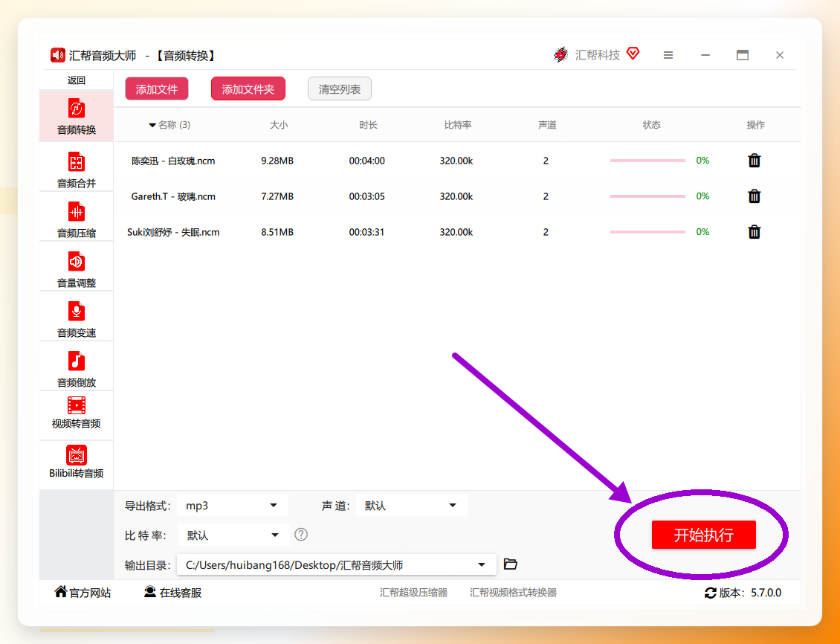Click progress bar of Suki刘舒妤 - 失眠.ncm

coord(647,232)
